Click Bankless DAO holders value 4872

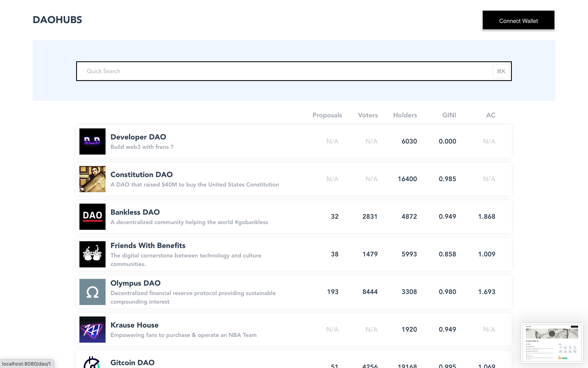pyautogui.click(x=409, y=217)
